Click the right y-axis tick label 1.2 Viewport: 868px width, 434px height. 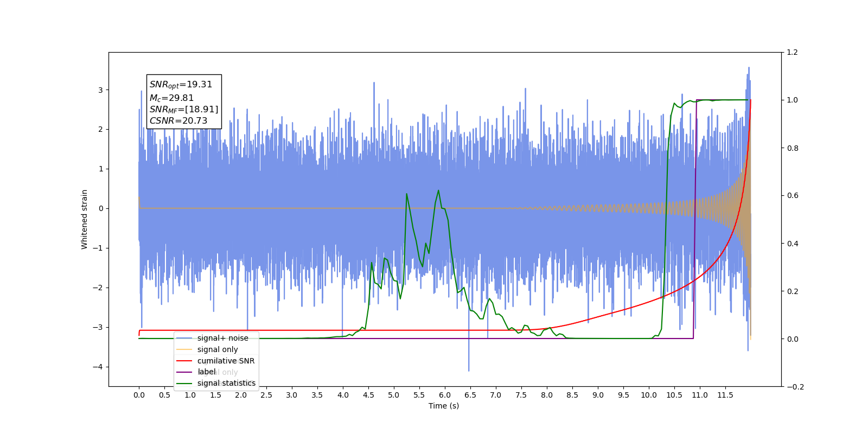point(792,53)
